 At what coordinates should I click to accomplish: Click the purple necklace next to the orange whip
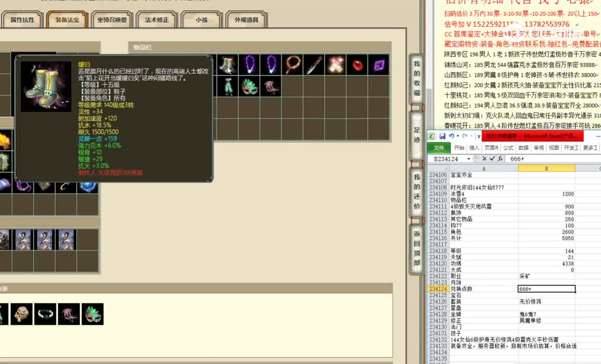pos(271,65)
